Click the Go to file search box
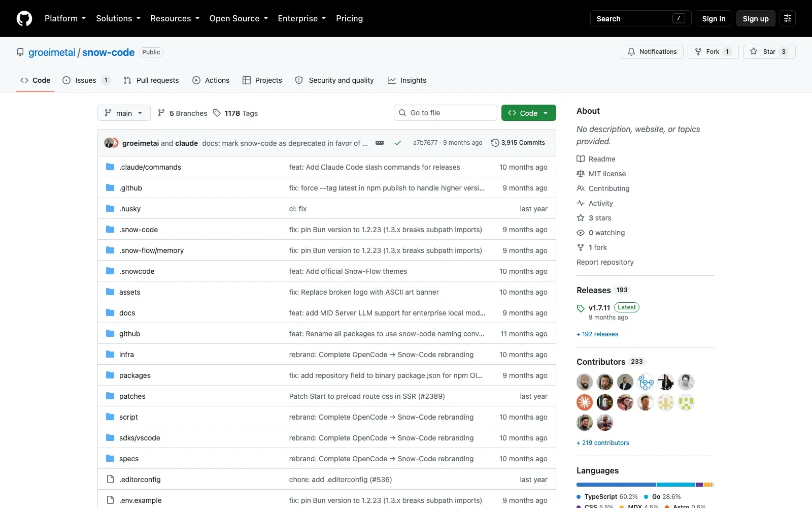Viewport: 812px width, 508px height. pos(446,113)
